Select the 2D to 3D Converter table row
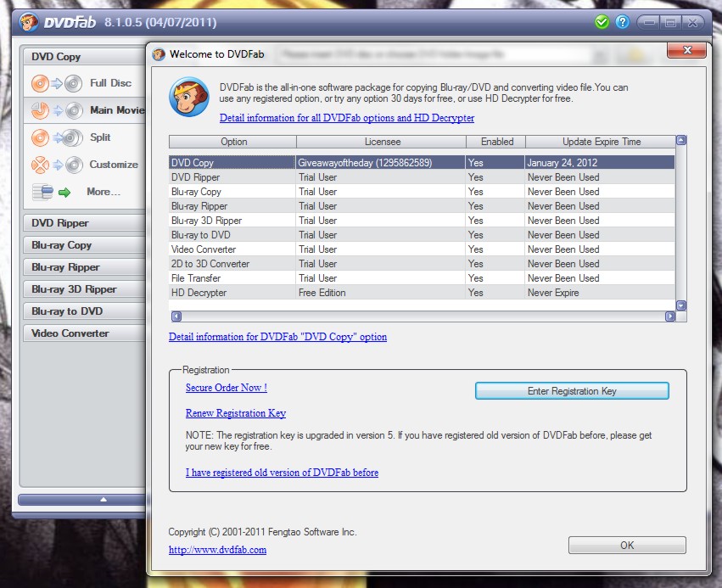The height and width of the screenshot is (588, 722). (422, 264)
